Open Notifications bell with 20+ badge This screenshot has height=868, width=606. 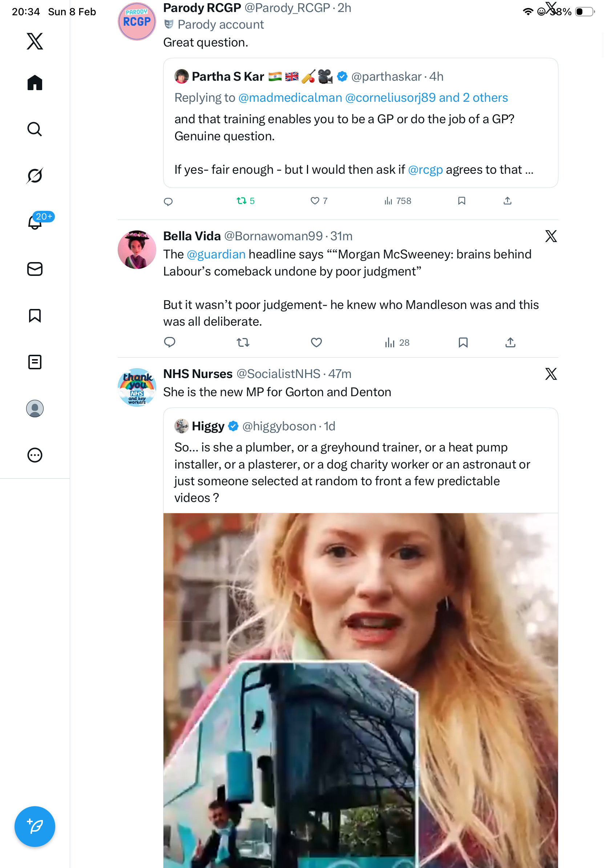35,222
